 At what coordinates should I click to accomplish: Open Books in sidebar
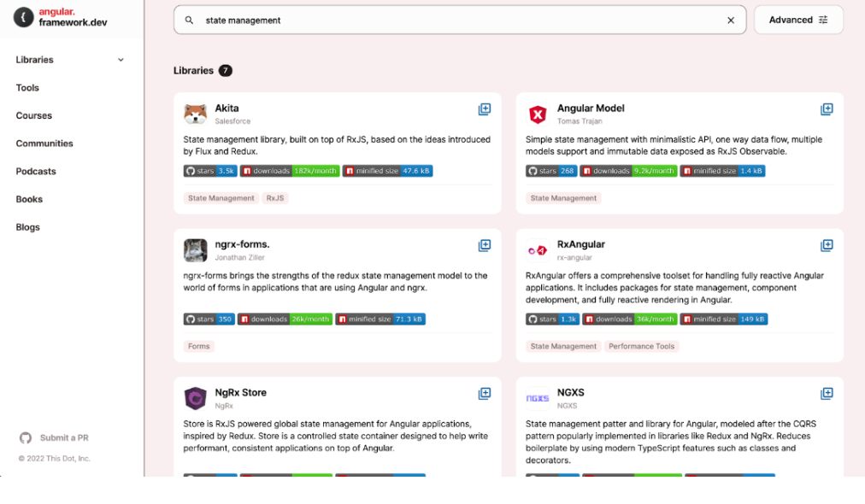point(29,199)
